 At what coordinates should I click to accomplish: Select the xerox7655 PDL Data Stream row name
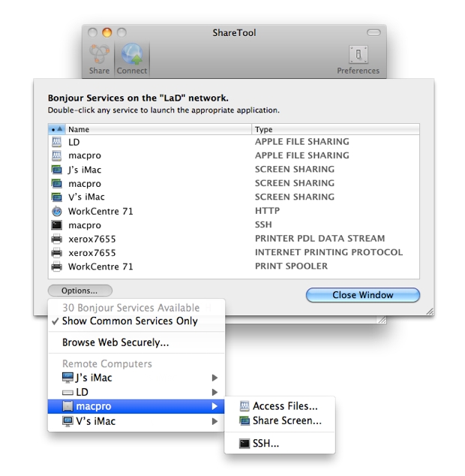click(x=92, y=240)
